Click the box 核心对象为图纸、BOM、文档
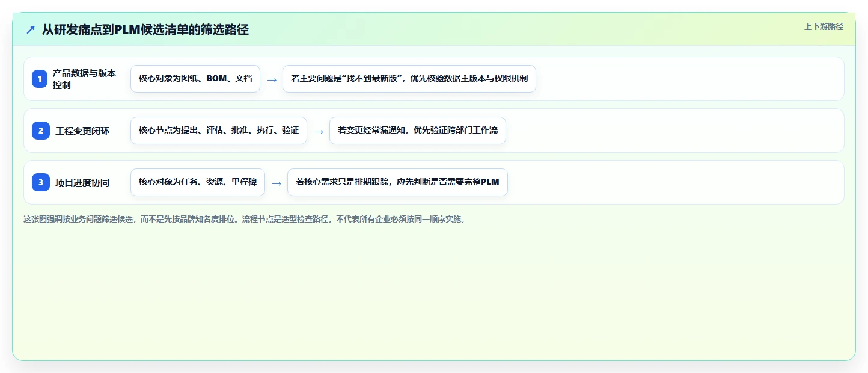This screenshot has width=868, height=373. [195, 79]
